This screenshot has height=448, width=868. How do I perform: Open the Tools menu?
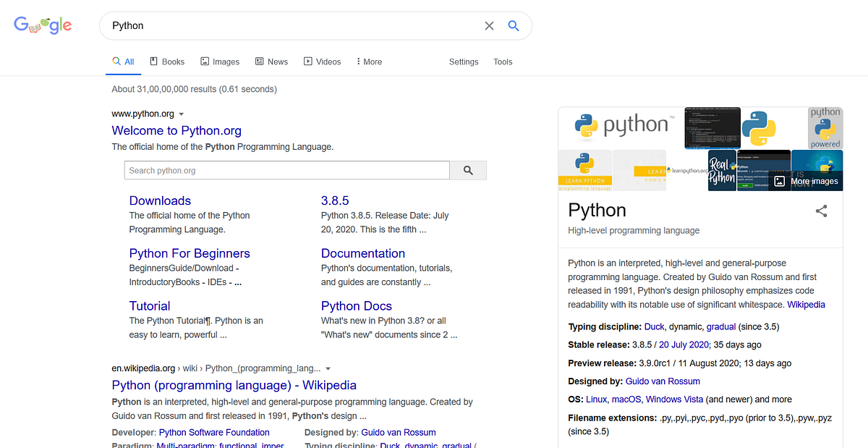503,62
